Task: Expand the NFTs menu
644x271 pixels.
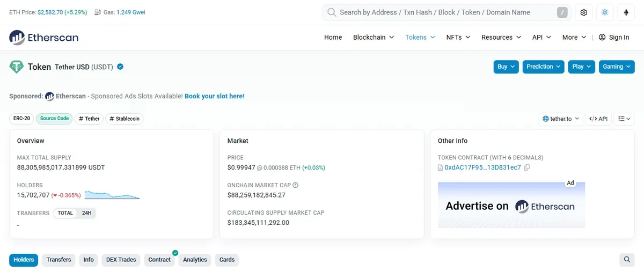Action: tap(458, 37)
